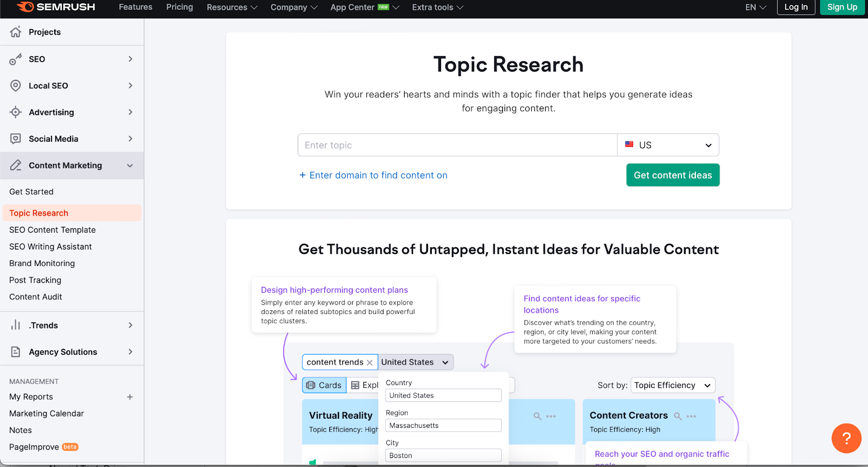Screen dimensions: 868x467
Task: Add a new report with plus icon
Action: pyautogui.click(x=130, y=397)
